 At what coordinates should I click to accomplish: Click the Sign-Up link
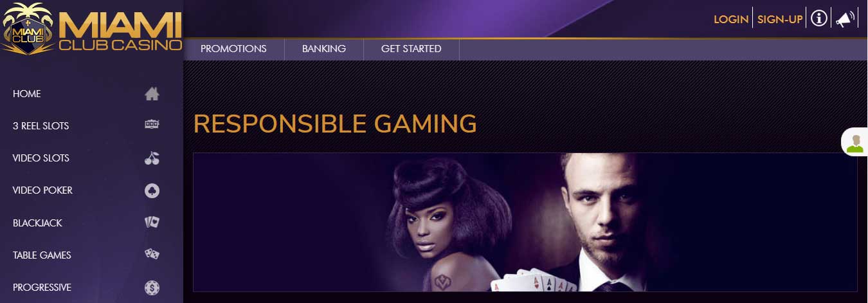[780, 19]
